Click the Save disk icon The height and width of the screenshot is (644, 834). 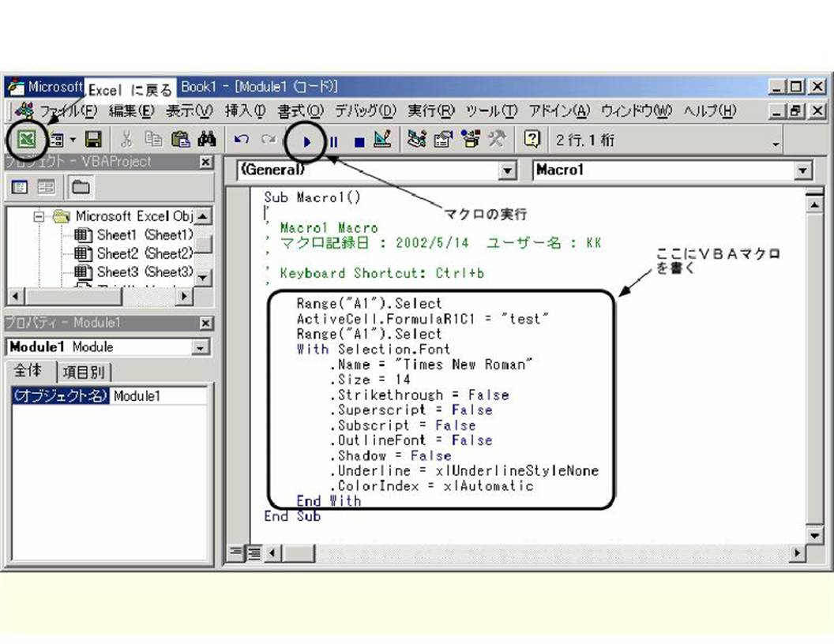[x=93, y=140]
